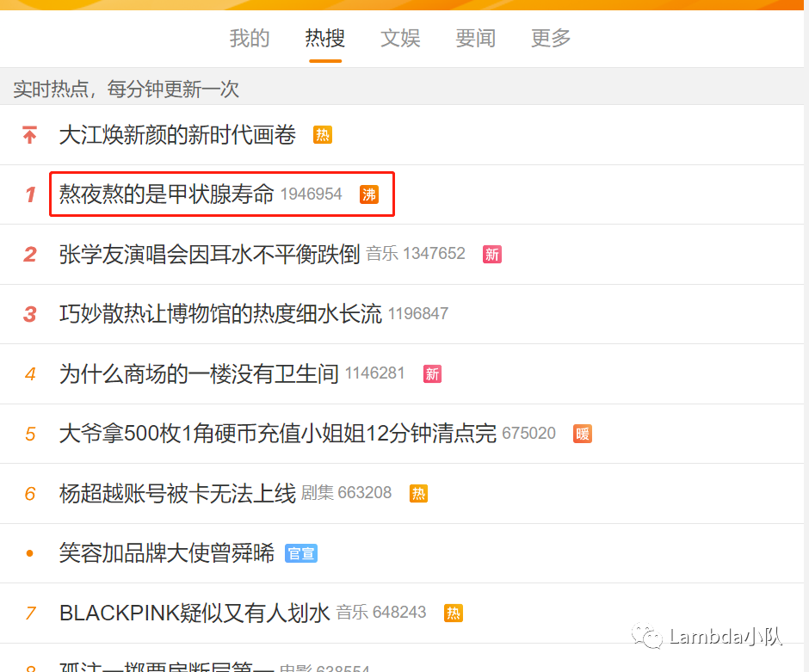Click the 热 badge beside BLACKPINK topic

(453, 613)
